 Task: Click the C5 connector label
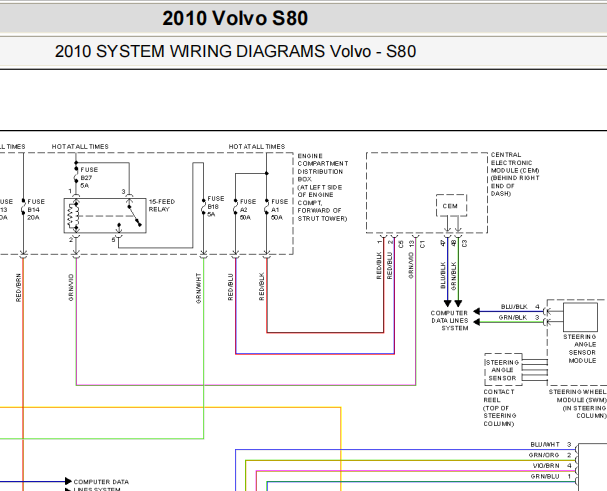coord(401,244)
